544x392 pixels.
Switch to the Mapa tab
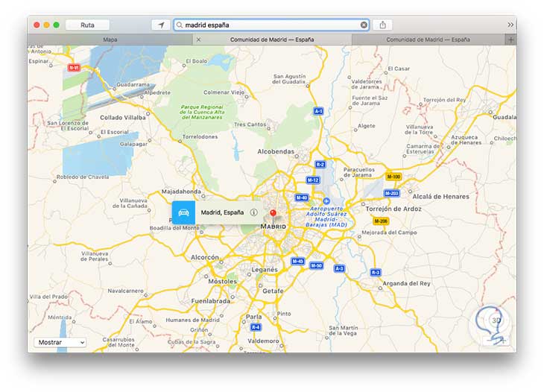(x=110, y=39)
